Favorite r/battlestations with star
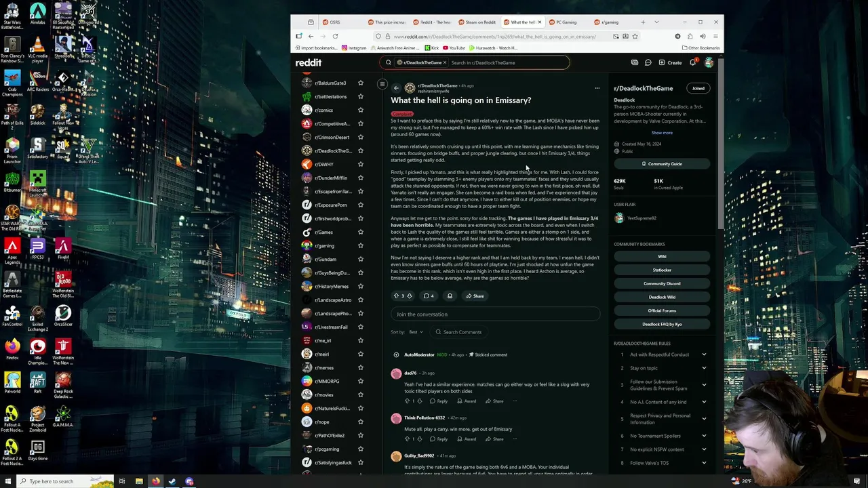The height and width of the screenshot is (488, 868). 361,96
